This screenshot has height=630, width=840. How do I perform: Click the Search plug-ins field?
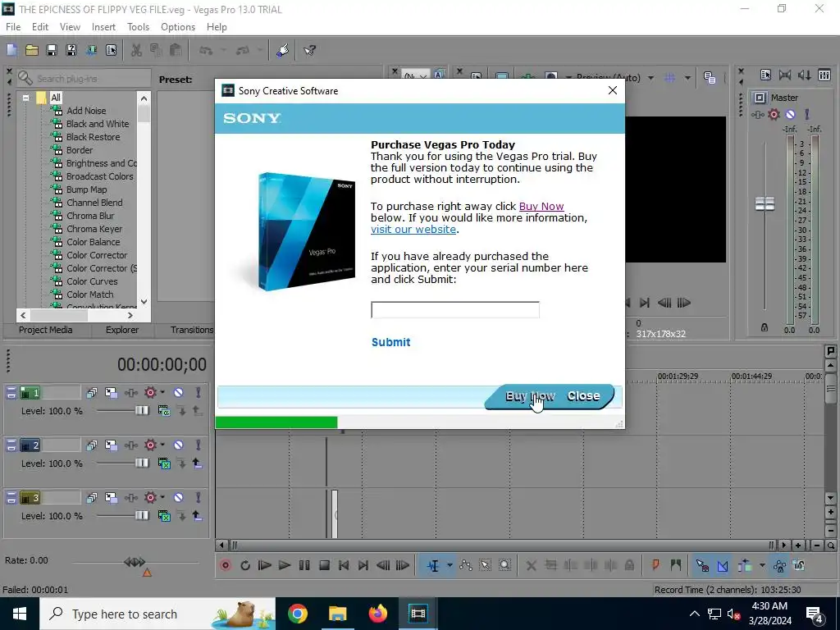click(84, 78)
